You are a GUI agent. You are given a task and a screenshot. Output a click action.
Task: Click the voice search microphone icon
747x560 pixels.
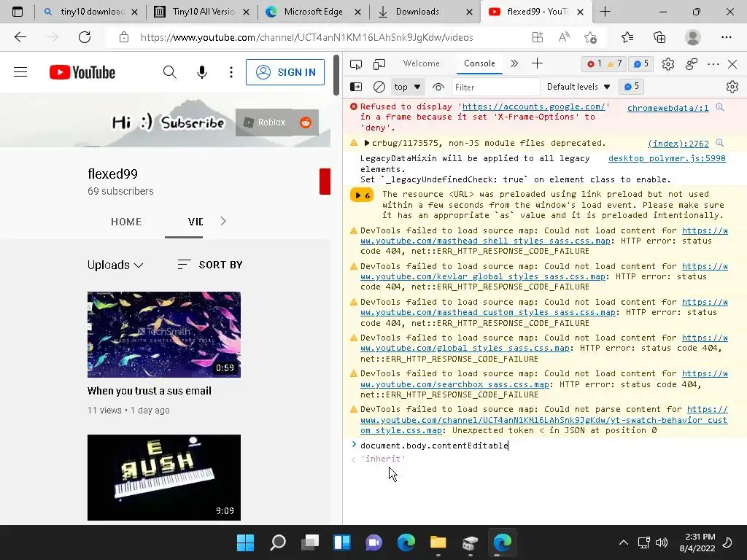[202, 72]
